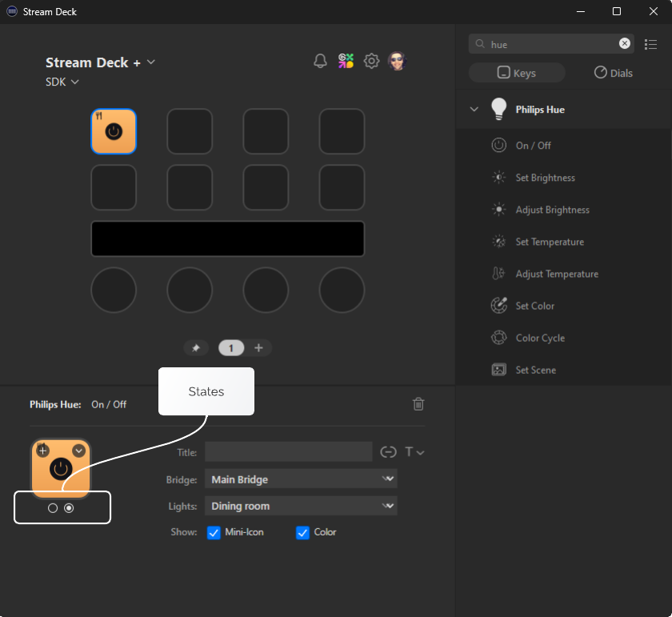The height and width of the screenshot is (617, 672).
Task: Collapse the Philips Hue action group
Action: 474,109
